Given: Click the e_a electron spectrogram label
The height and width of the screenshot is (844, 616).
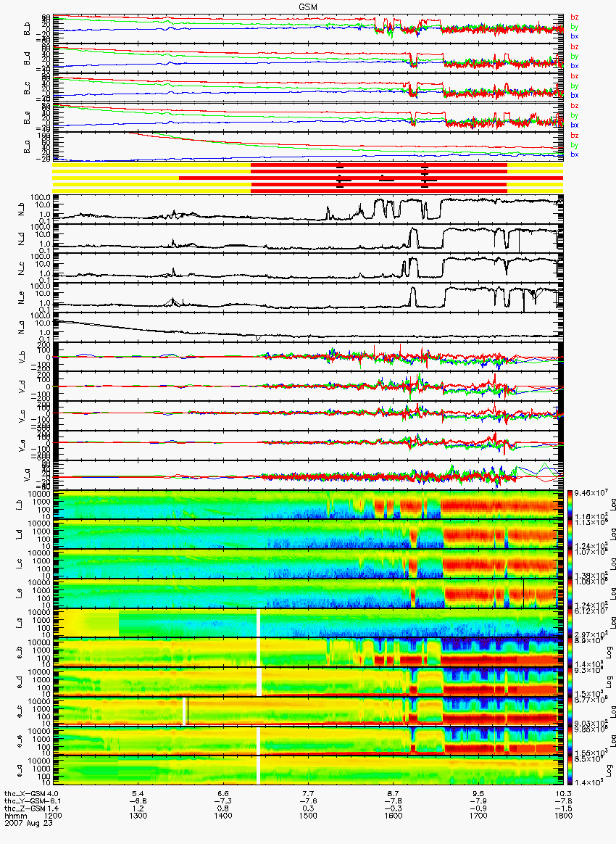Looking at the screenshot, I should (x=18, y=770).
